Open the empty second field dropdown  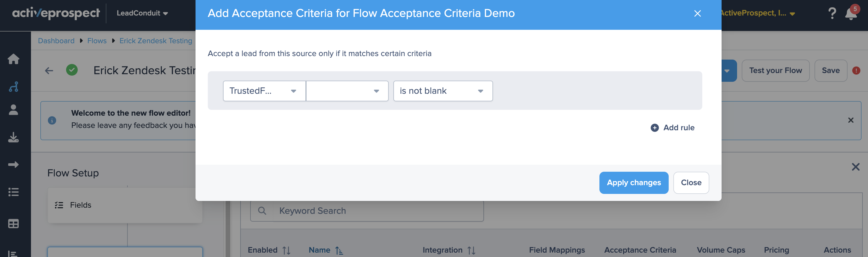pyautogui.click(x=347, y=91)
